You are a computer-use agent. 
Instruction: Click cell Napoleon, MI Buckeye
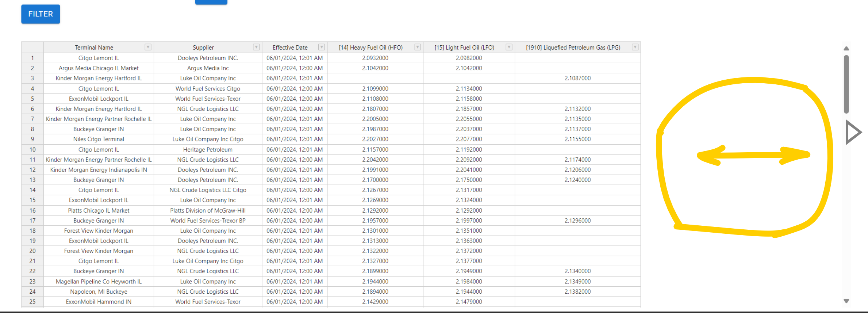pos(99,291)
